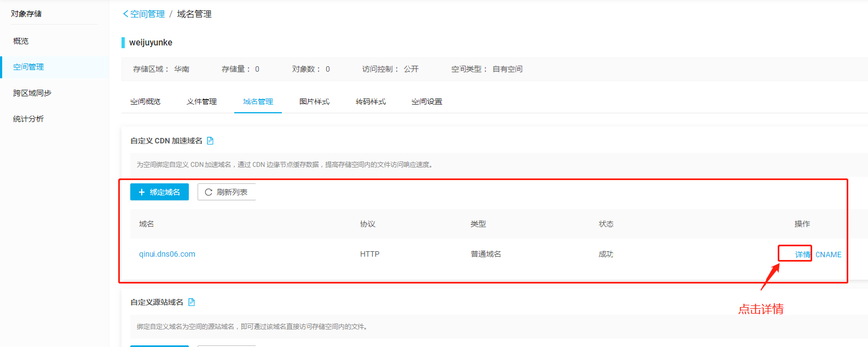
Task: Click the 自定义 CDN 加速域名 heading
Action: pos(166,141)
